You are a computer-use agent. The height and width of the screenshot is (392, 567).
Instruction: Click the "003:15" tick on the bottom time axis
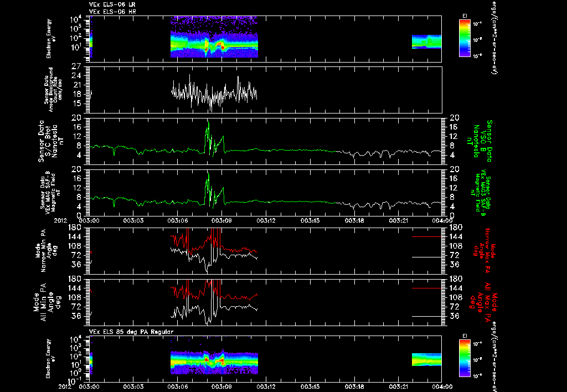(310, 386)
